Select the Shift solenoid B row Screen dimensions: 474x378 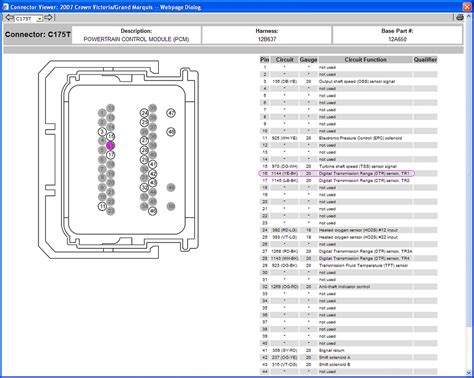pos(348,364)
